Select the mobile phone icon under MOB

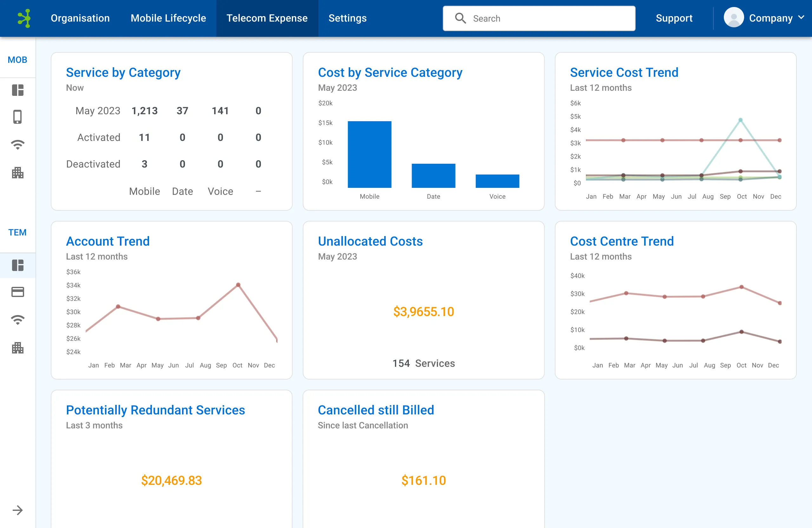(18, 117)
